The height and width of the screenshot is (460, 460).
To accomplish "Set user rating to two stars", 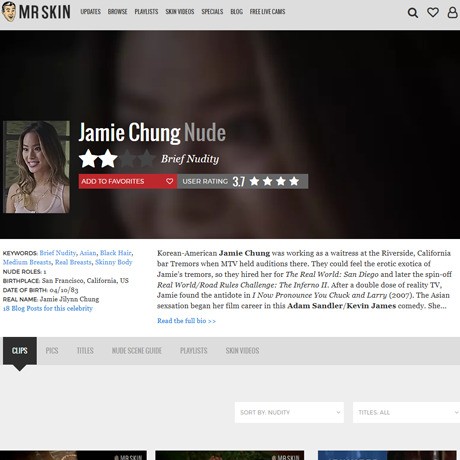I will 268,181.
